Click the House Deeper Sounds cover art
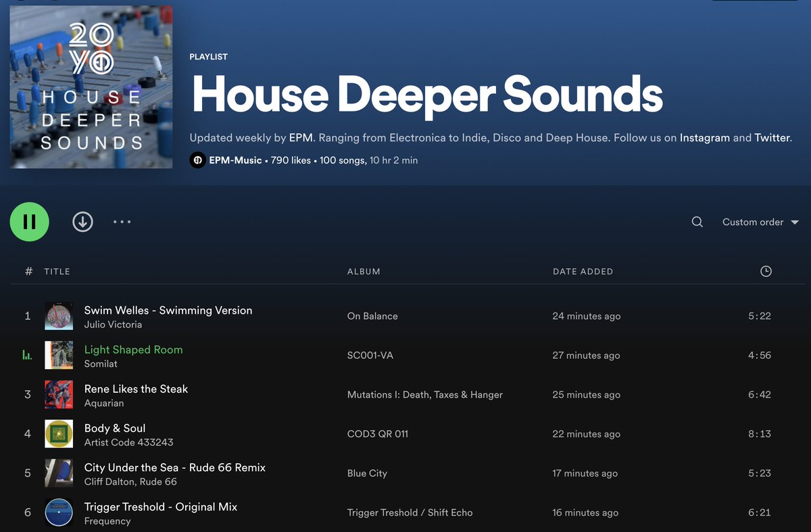The image size is (811, 532). coord(91,87)
